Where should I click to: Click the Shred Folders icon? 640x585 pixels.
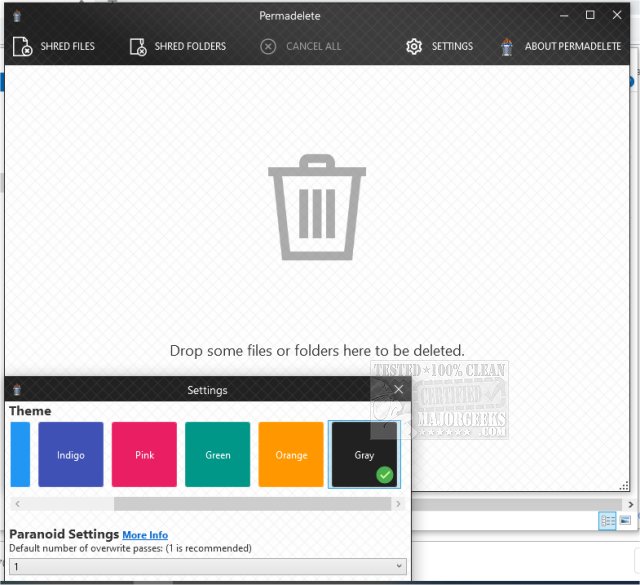point(138,47)
